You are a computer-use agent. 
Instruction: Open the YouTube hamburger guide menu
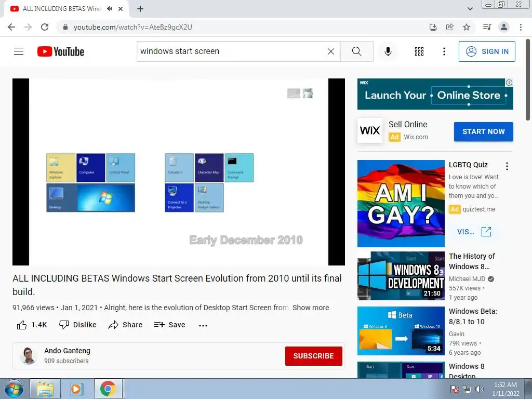[x=19, y=51]
